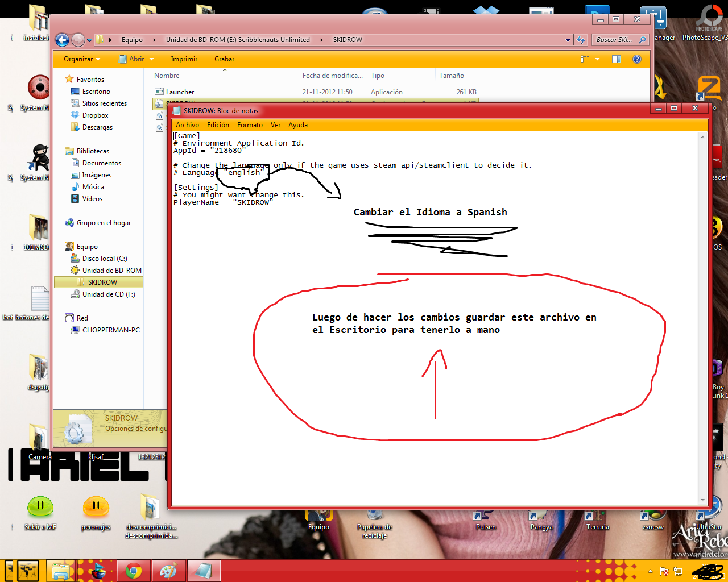Image resolution: width=728 pixels, height=582 pixels.
Task: Sort files by the Tamaño column
Action: (458, 76)
